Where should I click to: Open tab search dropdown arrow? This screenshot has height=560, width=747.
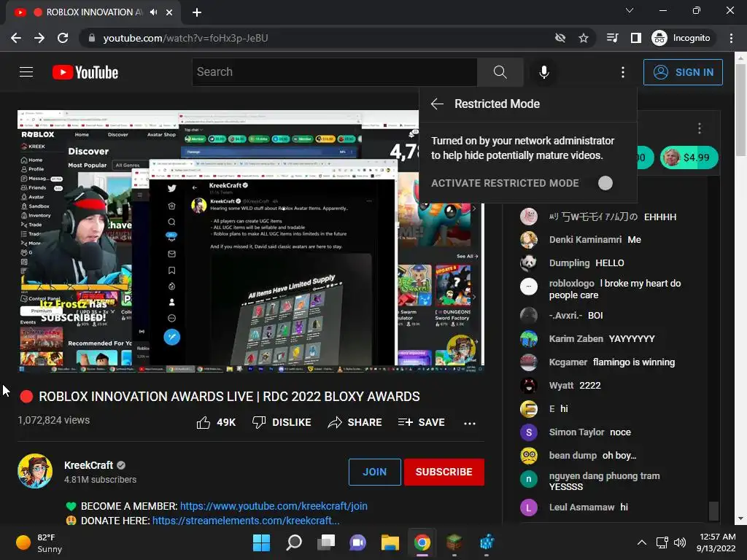(630, 10)
